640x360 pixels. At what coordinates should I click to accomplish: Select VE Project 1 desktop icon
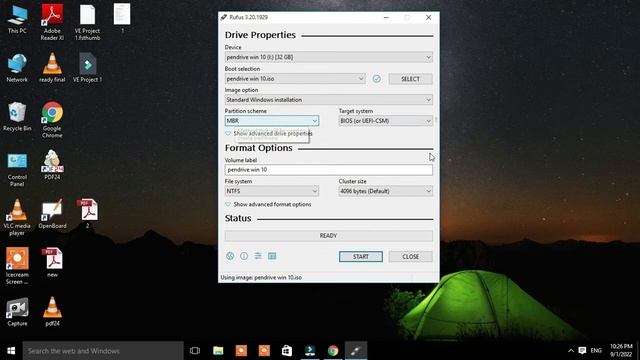click(87, 68)
